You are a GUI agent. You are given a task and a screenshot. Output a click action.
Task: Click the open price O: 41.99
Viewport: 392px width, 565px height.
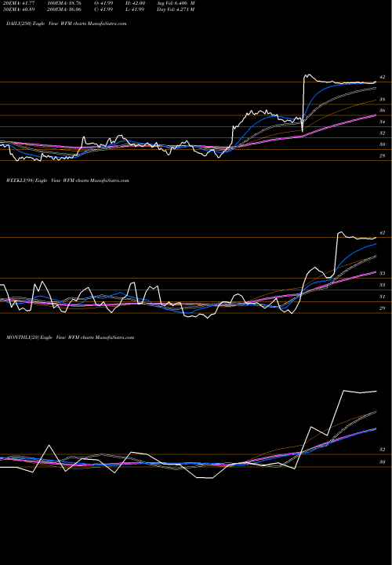(103, 3)
